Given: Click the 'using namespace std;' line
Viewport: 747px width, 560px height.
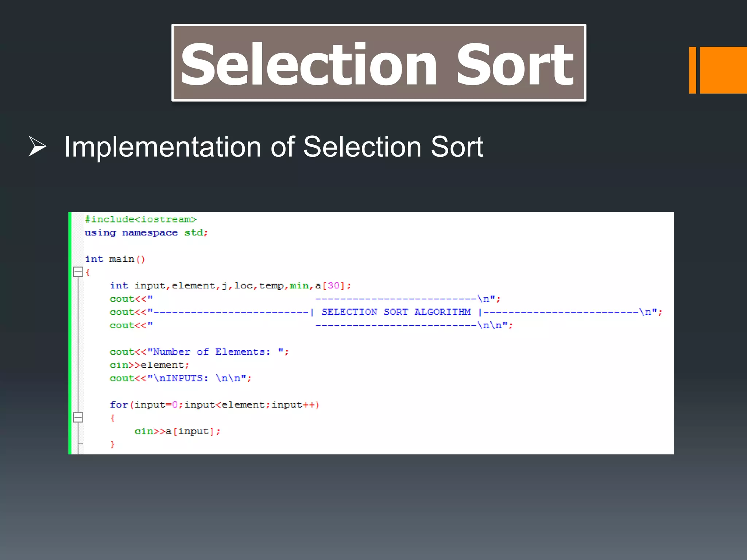Looking at the screenshot, I should pyautogui.click(x=146, y=233).
